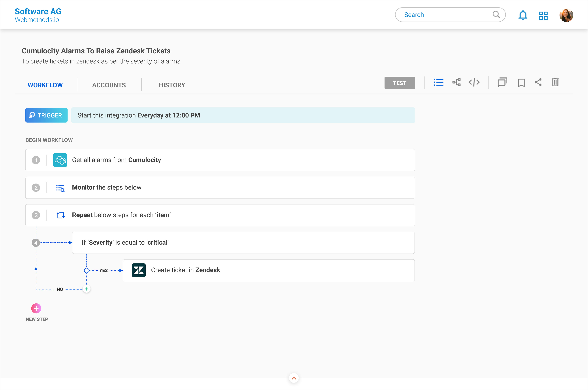
Task: Select step number 2 badge
Action: [x=36, y=188]
